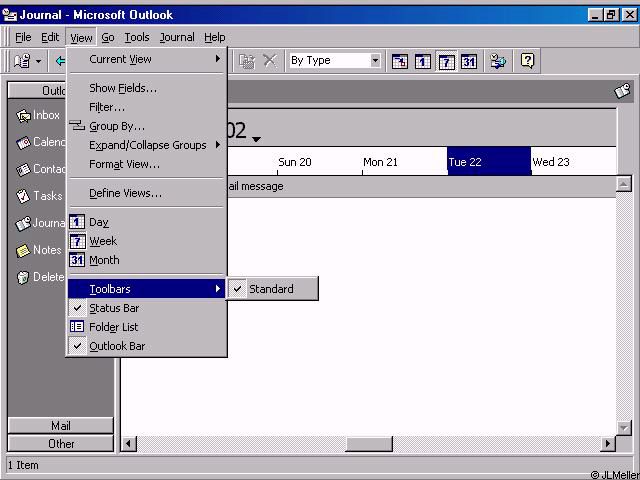The height and width of the screenshot is (480, 640).
Task: Click the horizontal scrollbar left arrow
Action: tap(129, 444)
